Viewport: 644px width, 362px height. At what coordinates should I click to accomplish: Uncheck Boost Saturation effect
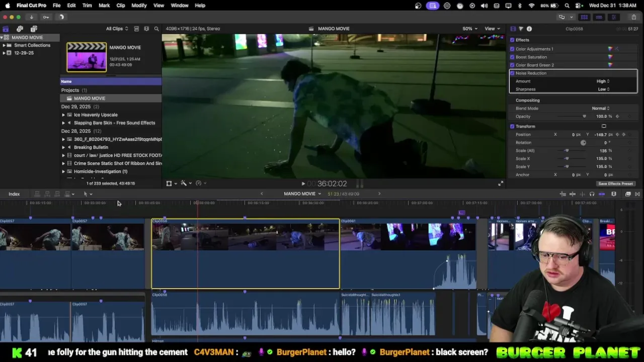[x=512, y=57]
